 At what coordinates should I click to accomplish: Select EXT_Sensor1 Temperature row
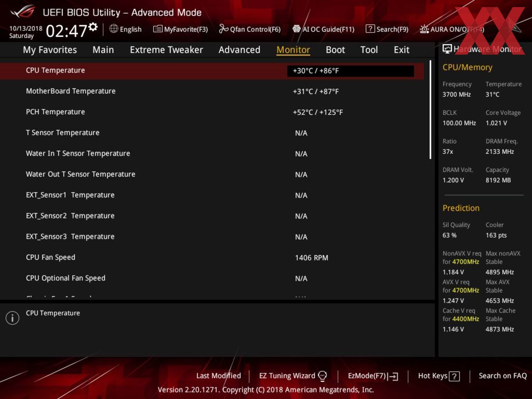(212, 195)
